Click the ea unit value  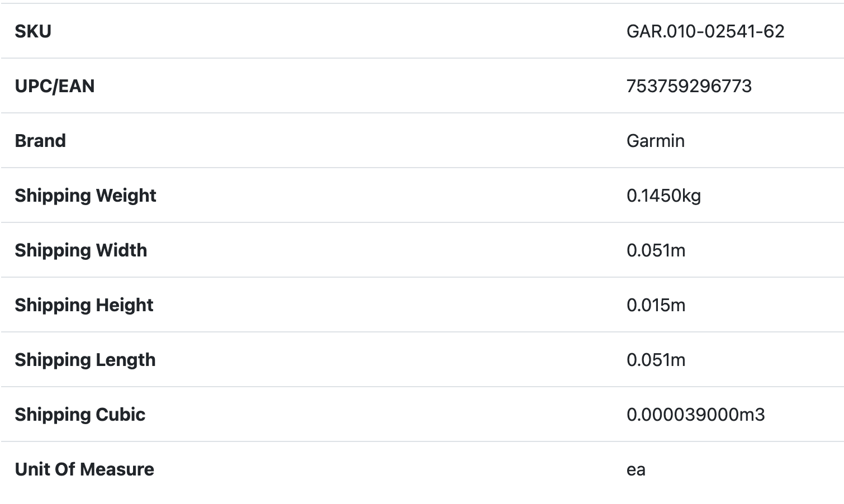pyautogui.click(x=636, y=469)
